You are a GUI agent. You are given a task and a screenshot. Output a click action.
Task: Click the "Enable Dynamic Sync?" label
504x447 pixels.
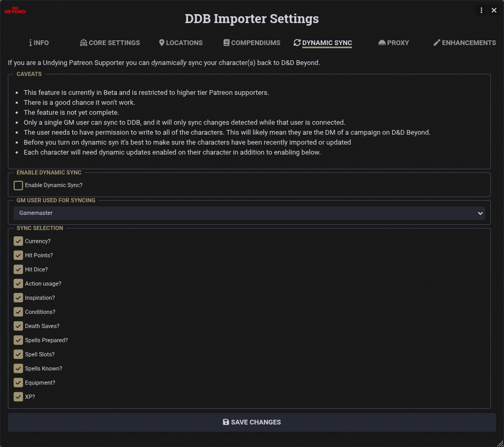click(x=53, y=185)
